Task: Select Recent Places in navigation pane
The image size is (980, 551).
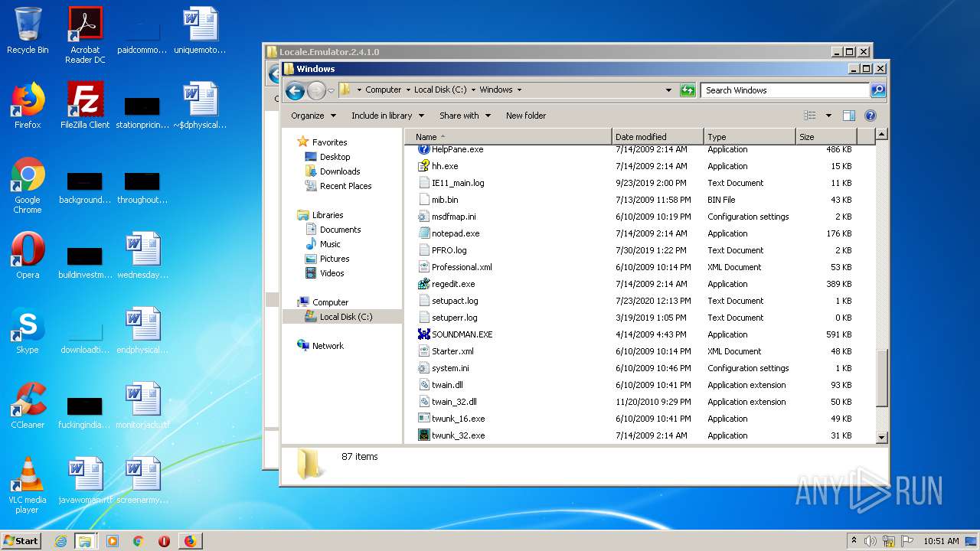Action: [x=345, y=186]
